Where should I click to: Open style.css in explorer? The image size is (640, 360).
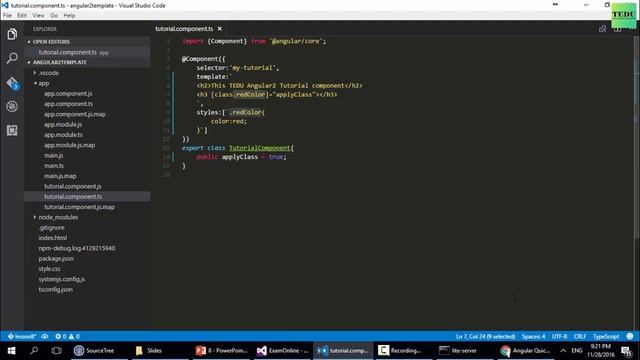49,269
